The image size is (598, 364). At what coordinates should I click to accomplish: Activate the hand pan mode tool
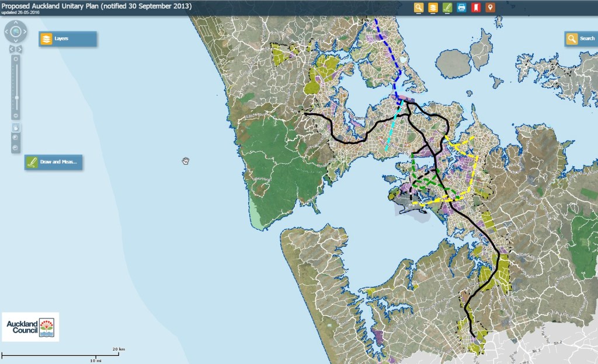click(16, 128)
